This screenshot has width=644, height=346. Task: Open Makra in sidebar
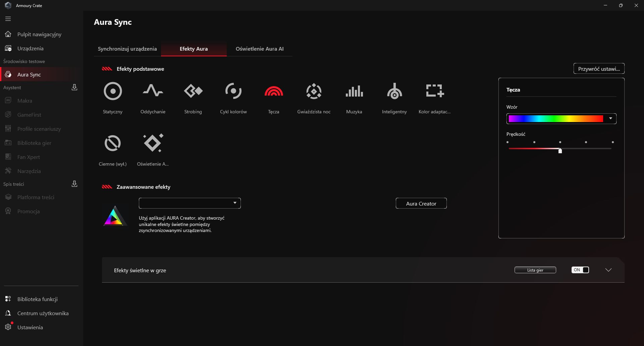tap(42, 101)
